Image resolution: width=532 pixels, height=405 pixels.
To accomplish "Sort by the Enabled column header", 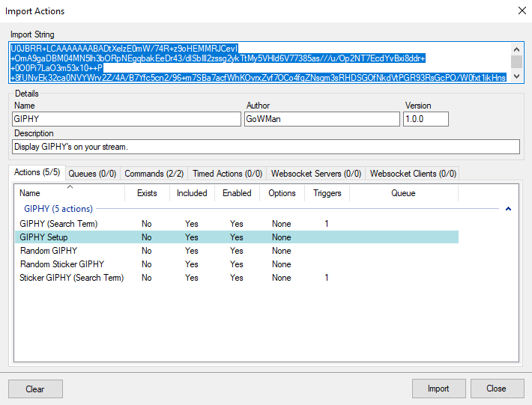I will click(x=237, y=193).
